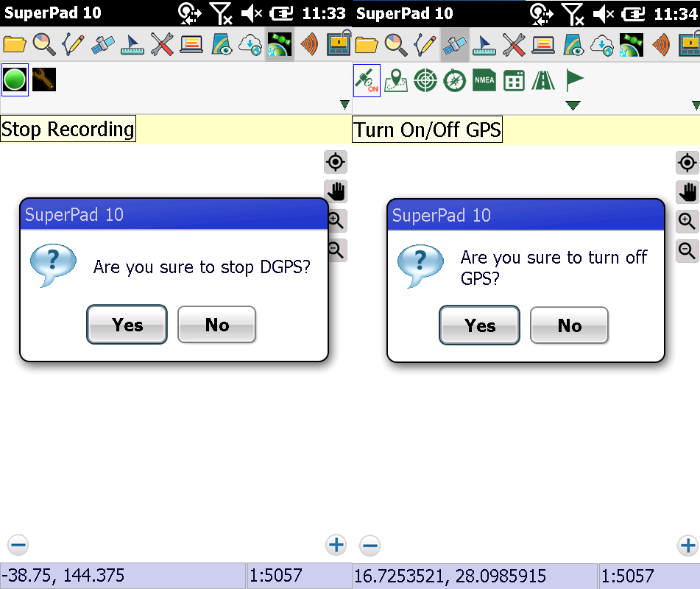This screenshot has height=589, width=700.
Task: Select the pan hand tool on right map
Action: coord(687,192)
